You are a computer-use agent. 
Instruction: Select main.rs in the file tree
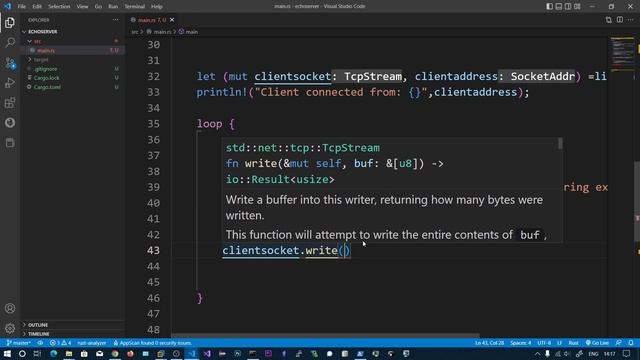tap(73, 50)
